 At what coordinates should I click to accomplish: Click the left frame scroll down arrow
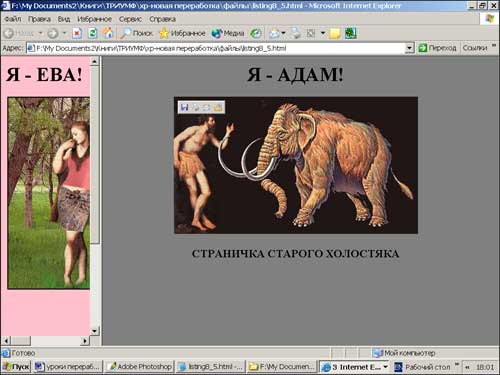pyautogui.click(x=95, y=331)
